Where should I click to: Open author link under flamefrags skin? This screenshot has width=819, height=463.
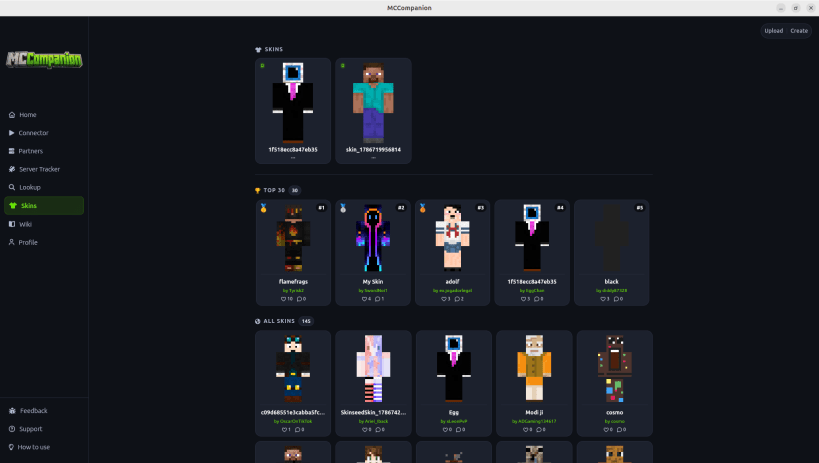tap(293, 291)
